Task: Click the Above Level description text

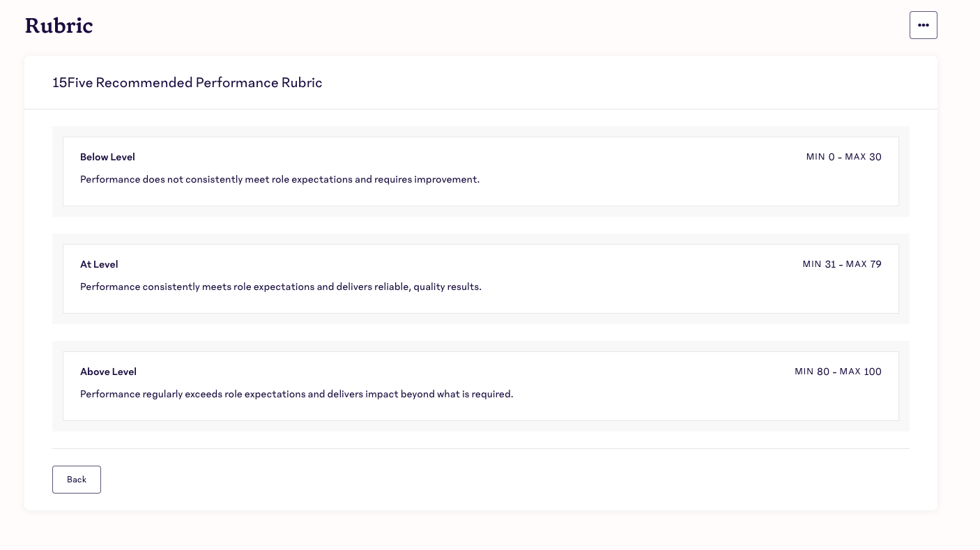Action: click(x=296, y=394)
